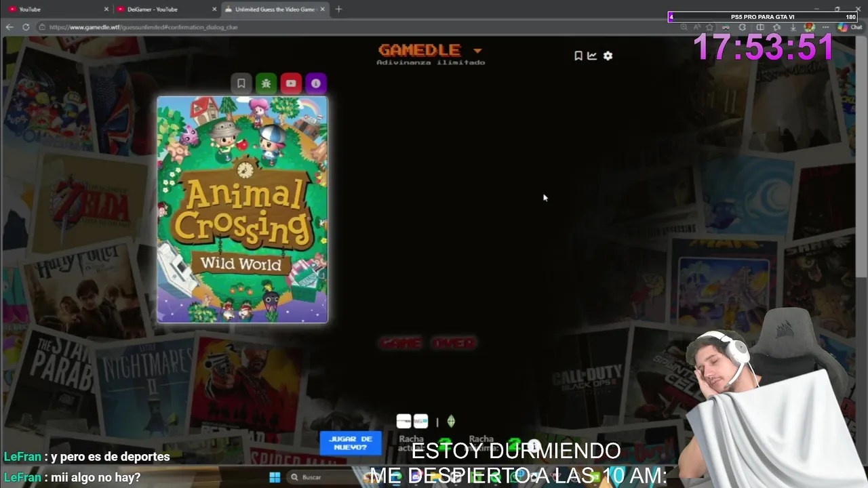Click the Nintendo DS platform icon
868x488 pixels.
coord(403,422)
